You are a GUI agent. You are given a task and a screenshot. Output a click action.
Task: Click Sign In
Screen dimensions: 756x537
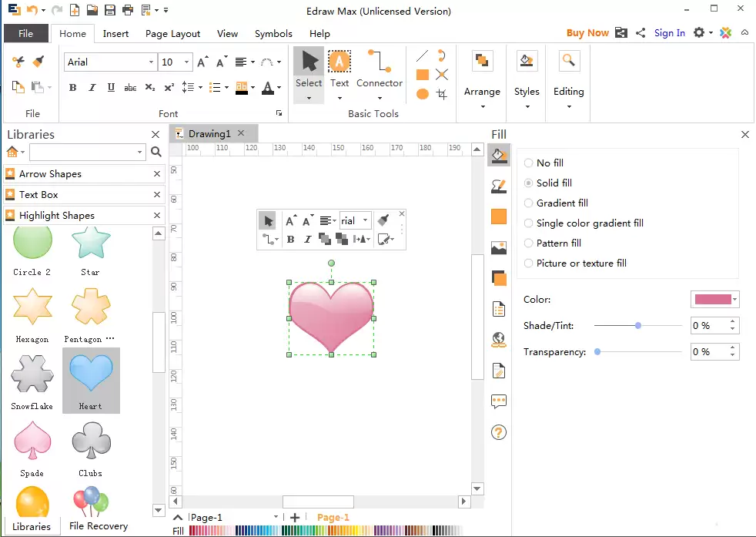coord(669,33)
